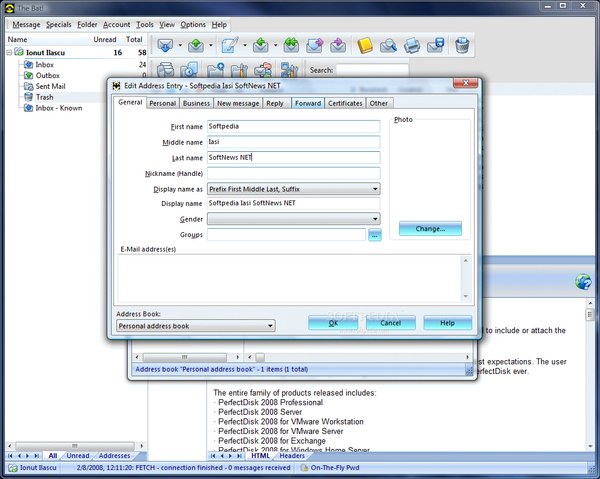Screen dimensions: 600x479
Task: Switch to the Business tab
Action: click(x=196, y=103)
